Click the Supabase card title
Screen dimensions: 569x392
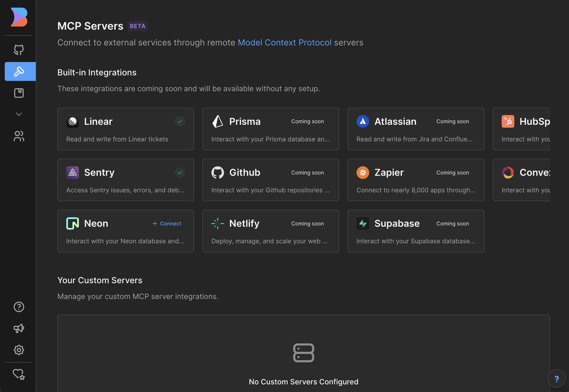397,223
